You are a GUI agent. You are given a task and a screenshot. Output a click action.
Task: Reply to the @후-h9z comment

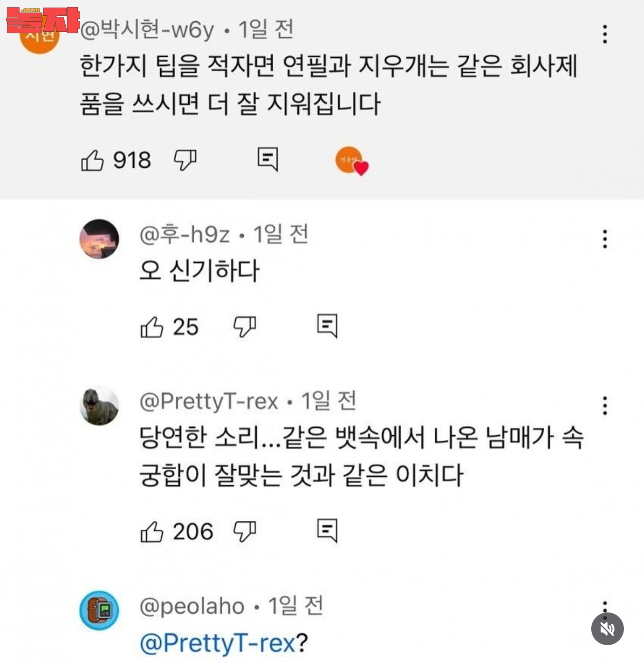pyautogui.click(x=327, y=326)
